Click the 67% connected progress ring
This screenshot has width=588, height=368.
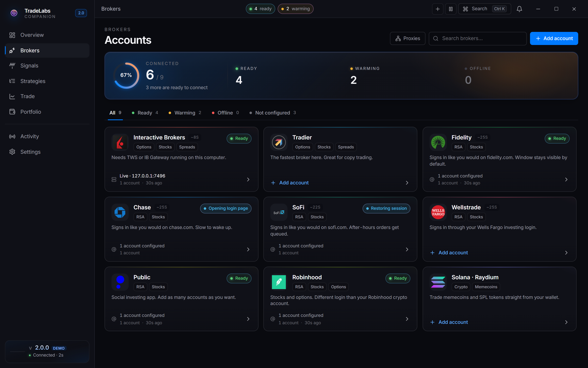[126, 75]
